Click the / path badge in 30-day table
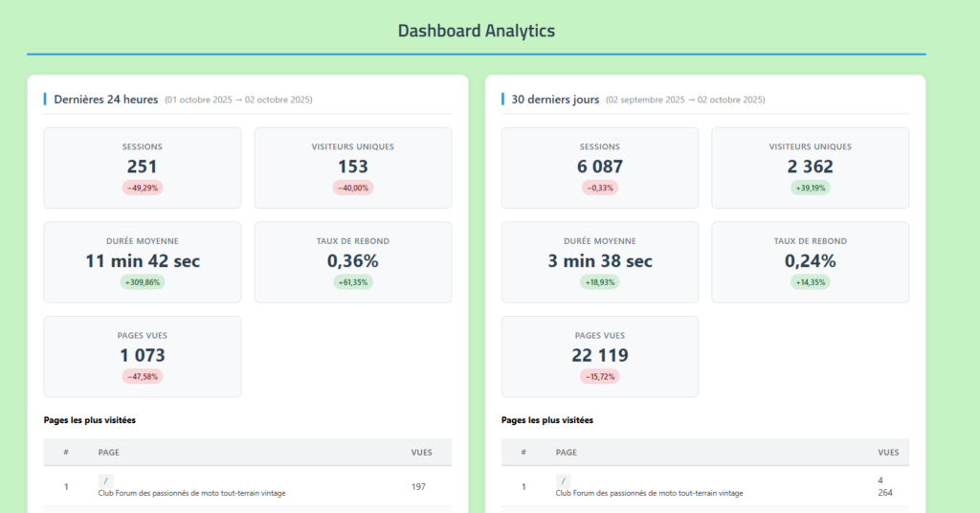Viewport: 980px width, 513px height. [563, 480]
